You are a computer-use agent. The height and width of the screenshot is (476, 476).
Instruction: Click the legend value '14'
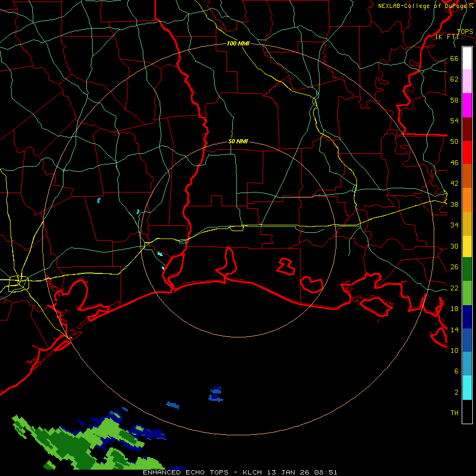[x=454, y=329]
